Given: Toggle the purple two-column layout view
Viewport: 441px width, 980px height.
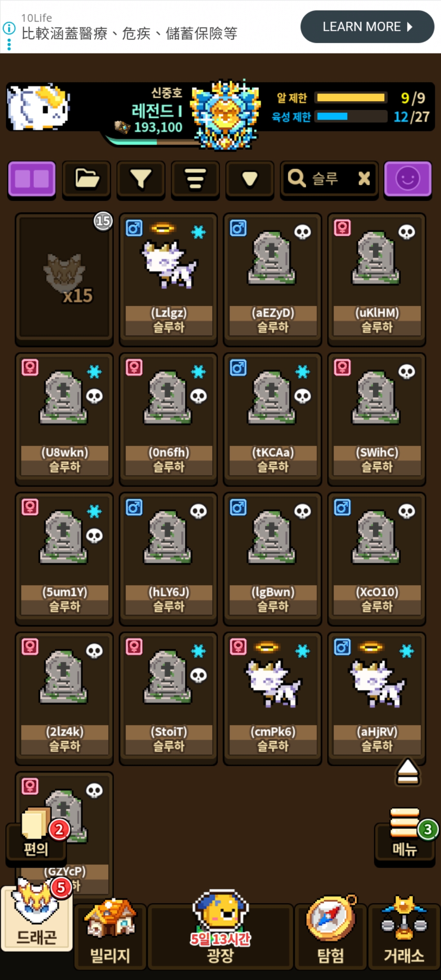Looking at the screenshot, I should 32,179.
